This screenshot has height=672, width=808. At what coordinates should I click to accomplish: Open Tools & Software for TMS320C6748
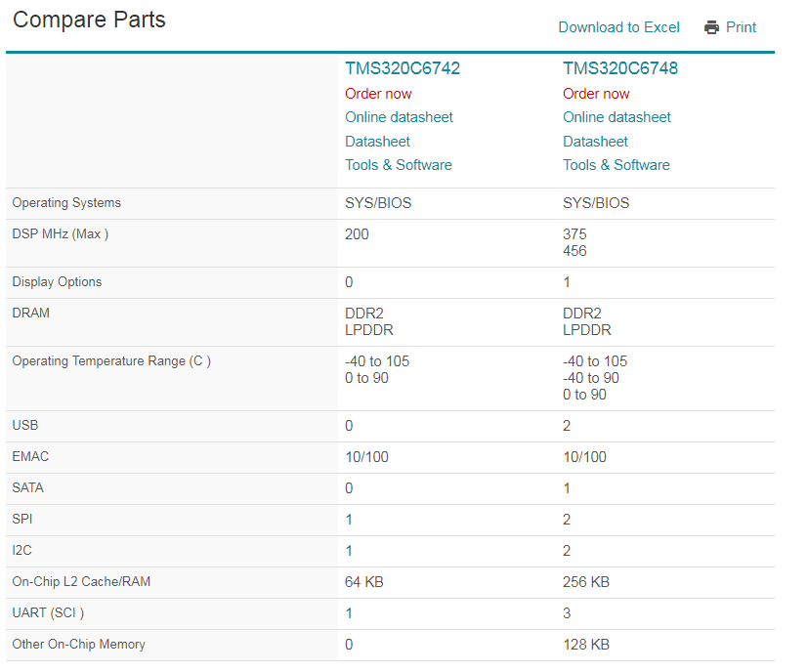tap(616, 165)
